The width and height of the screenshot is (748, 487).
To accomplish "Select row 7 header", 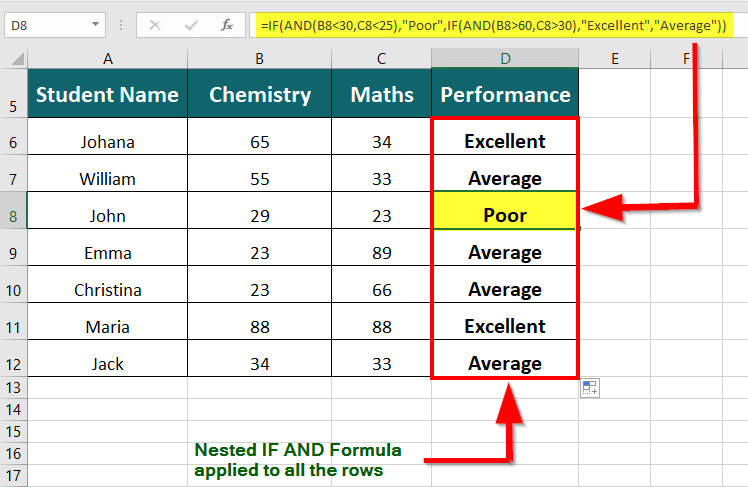I will pyautogui.click(x=13, y=174).
